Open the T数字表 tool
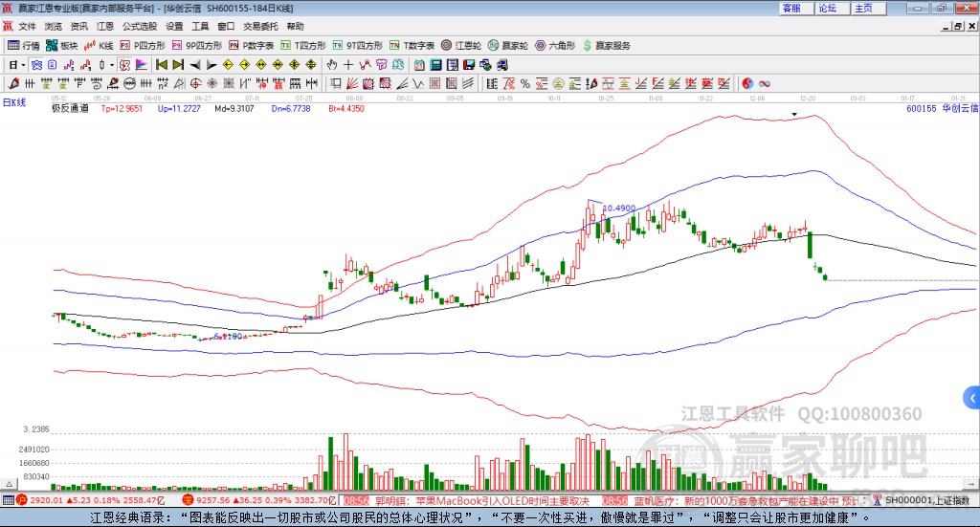 point(412,46)
